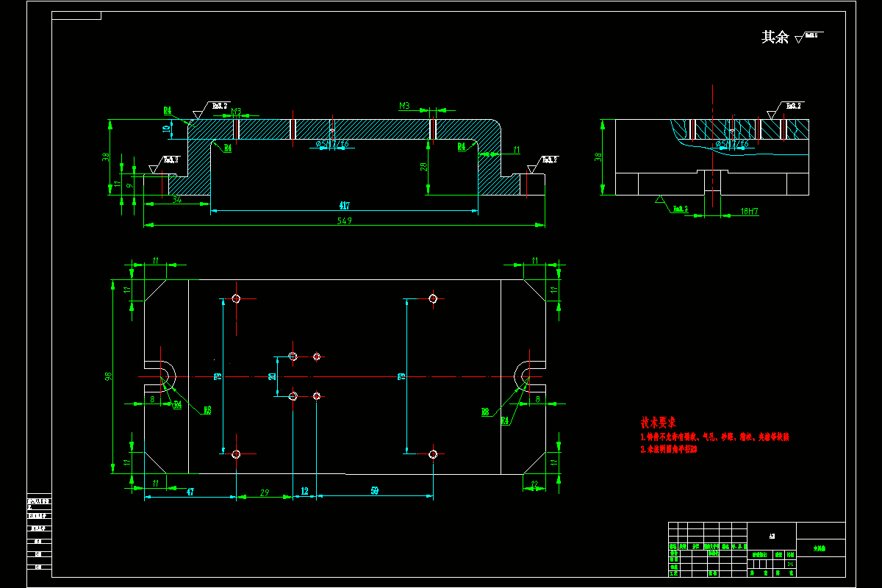Select the 549 overall length dimension
Viewport: 882px width, 588px height.
tap(344, 220)
